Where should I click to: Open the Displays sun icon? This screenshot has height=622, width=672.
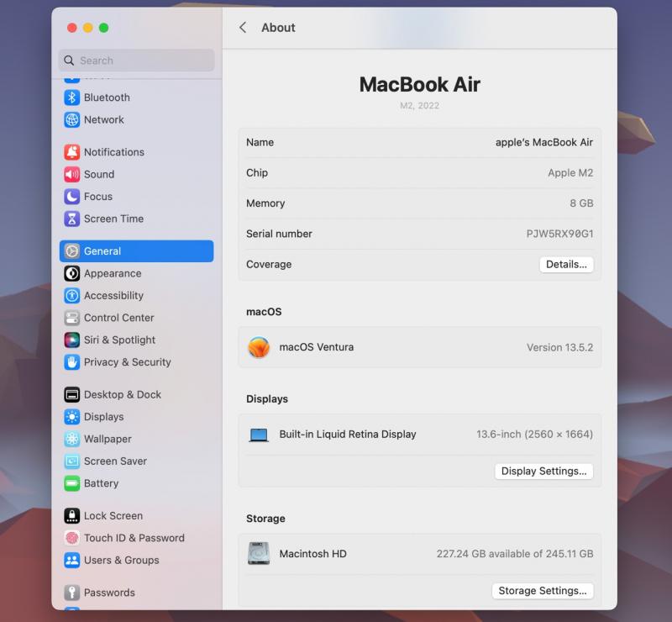[x=71, y=417]
